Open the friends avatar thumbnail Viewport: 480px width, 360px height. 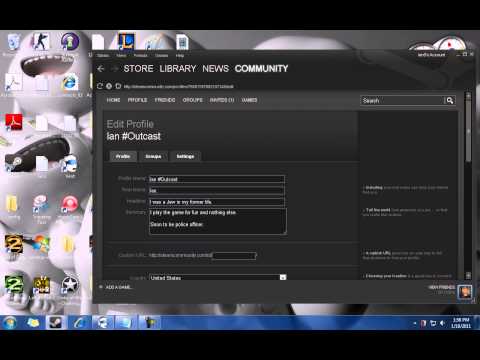click(x=465, y=292)
